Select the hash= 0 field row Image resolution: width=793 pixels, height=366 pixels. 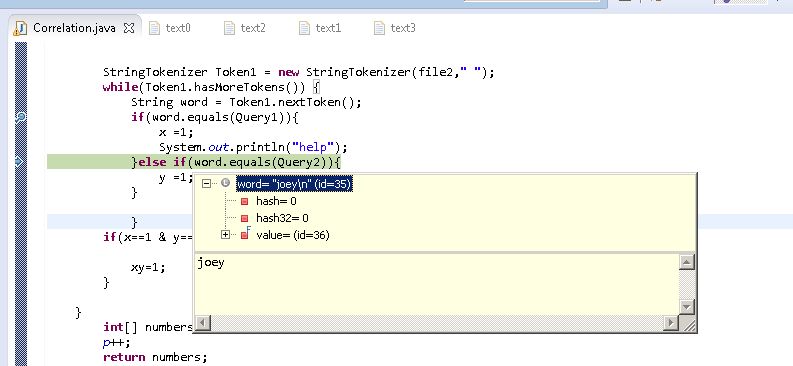(276, 201)
